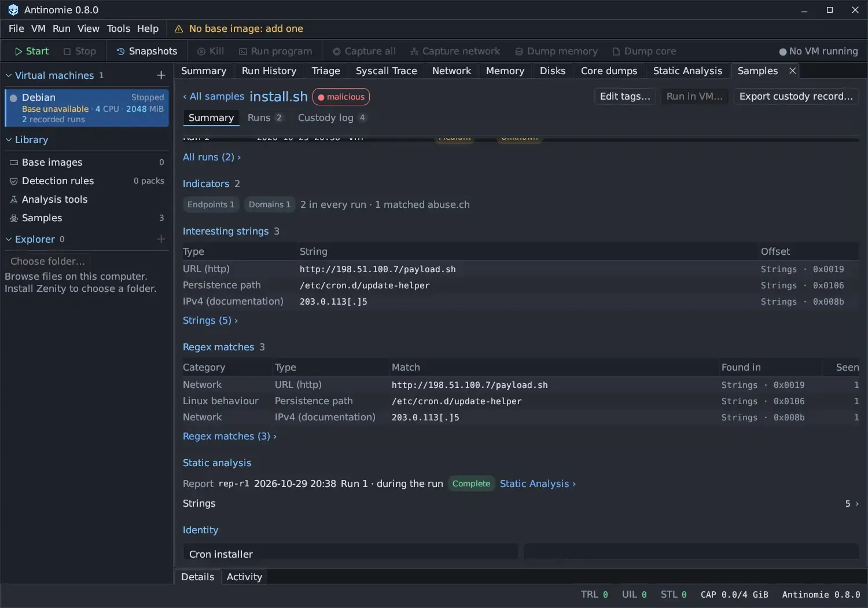The width and height of the screenshot is (868, 608).
Task: Click the Antinomie app logo icon
Action: tap(13, 10)
